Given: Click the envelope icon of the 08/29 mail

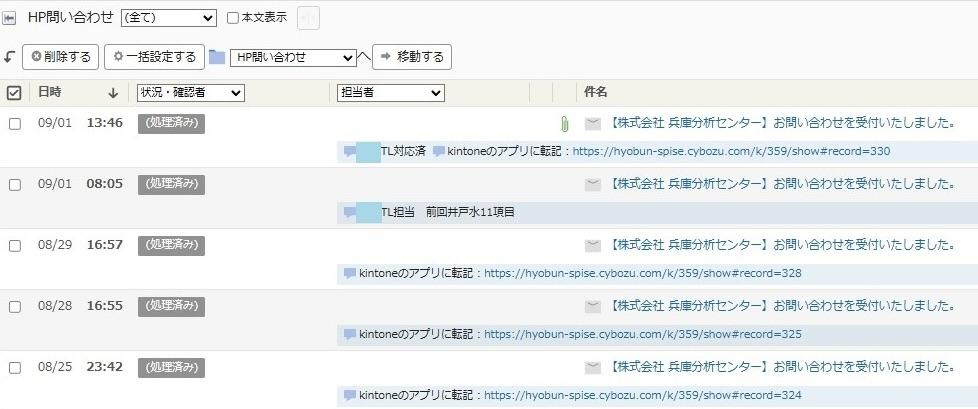Looking at the screenshot, I should pyautogui.click(x=593, y=245).
